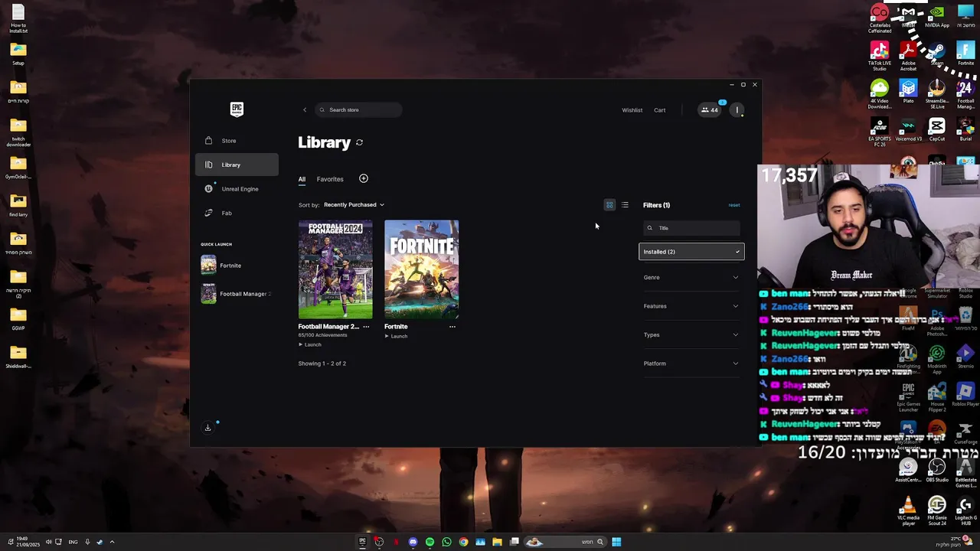980x551 pixels.
Task: Click the Windows Start button
Action: coord(616,542)
